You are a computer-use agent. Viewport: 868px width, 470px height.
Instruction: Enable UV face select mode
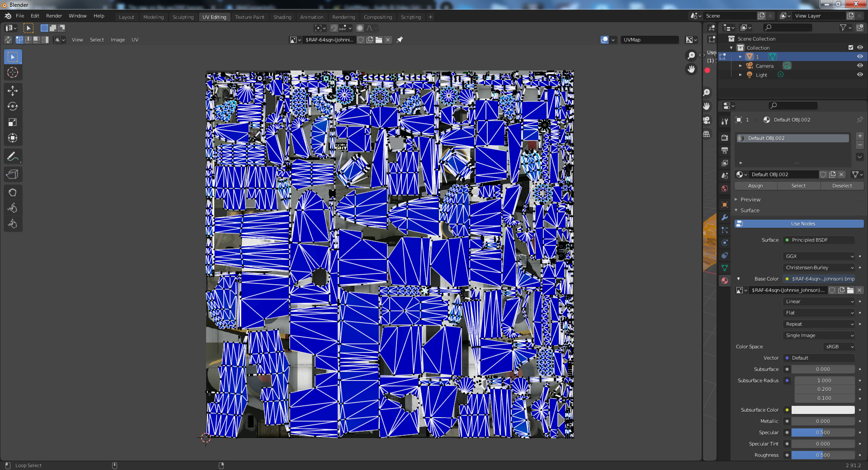[37, 40]
